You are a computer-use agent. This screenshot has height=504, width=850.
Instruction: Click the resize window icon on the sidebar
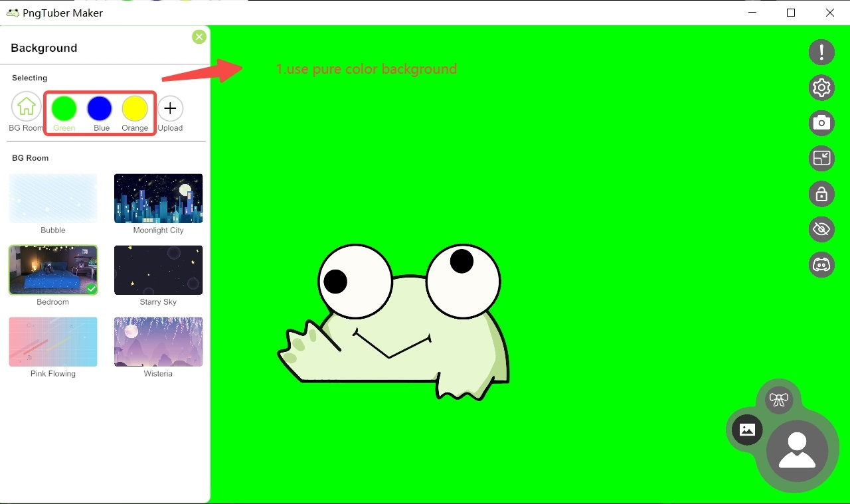coord(821,159)
